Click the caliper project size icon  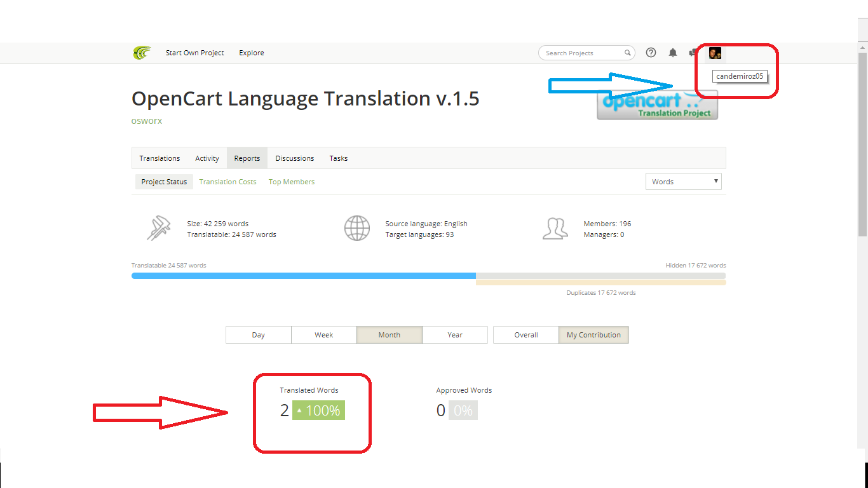tap(159, 229)
